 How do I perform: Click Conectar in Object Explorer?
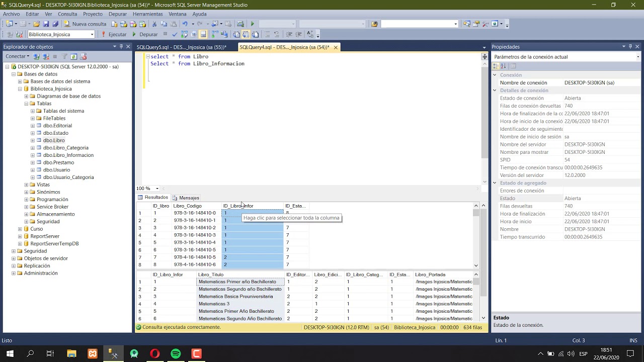point(17,56)
